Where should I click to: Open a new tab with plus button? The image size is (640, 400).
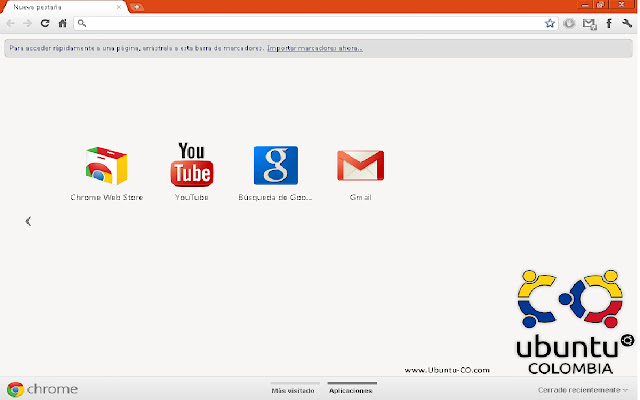click(x=136, y=7)
